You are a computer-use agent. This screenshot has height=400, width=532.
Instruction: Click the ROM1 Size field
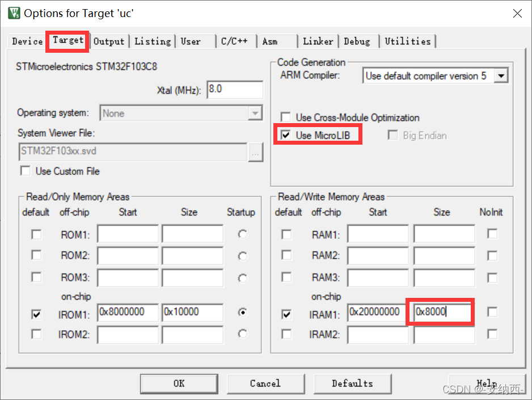pos(192,233)
